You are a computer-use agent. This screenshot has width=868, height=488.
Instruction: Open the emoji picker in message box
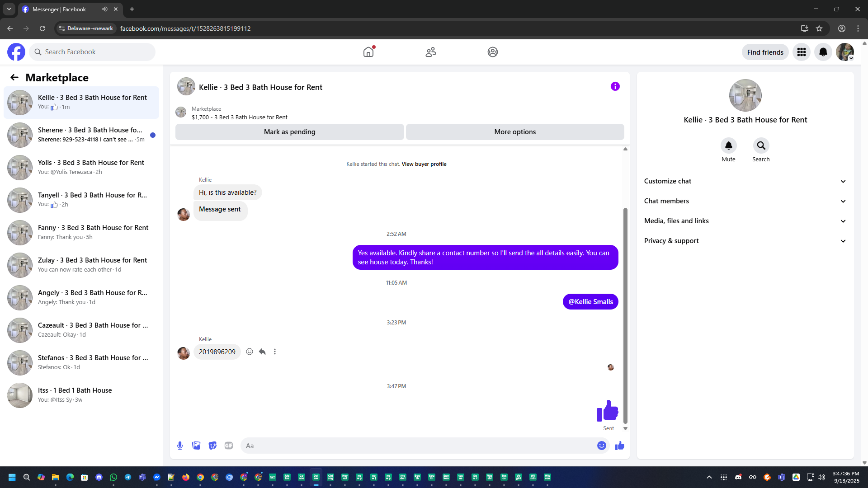point(601,446)
